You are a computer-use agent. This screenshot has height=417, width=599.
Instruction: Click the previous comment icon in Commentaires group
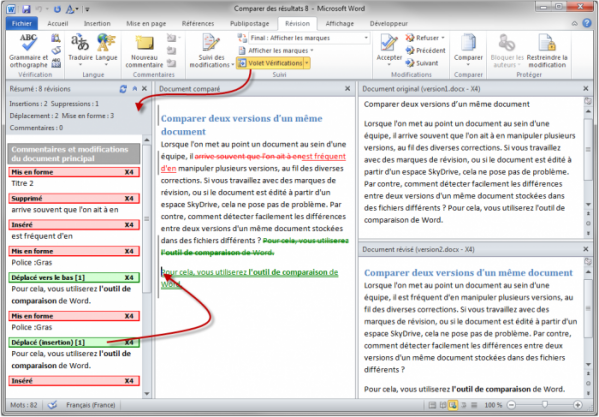coord(172,50)
